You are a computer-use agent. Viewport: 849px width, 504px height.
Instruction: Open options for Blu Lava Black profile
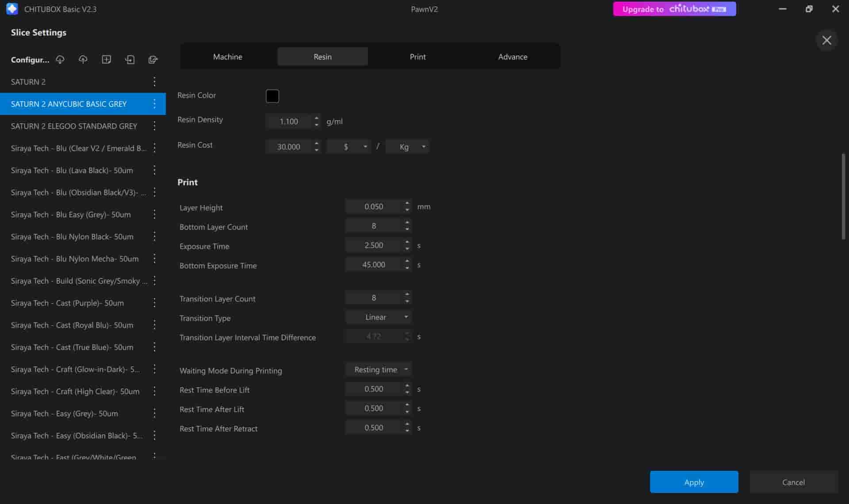pos(154,170)
